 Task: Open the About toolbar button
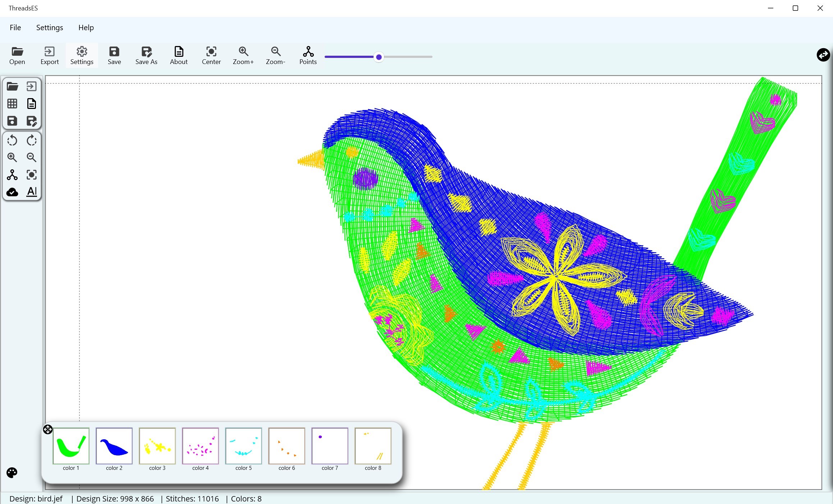click(179, 56)
